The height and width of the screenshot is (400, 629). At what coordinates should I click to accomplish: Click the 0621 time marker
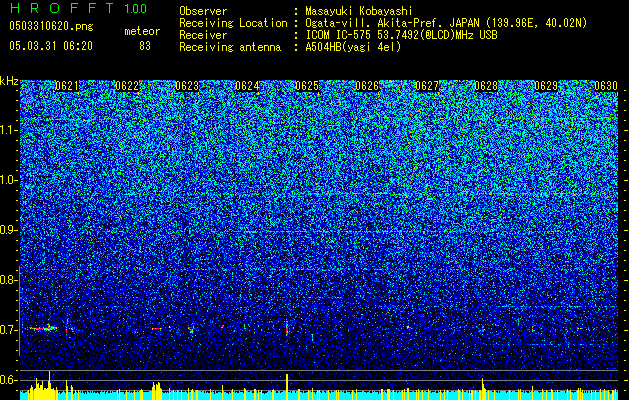[x=67, y=86]
